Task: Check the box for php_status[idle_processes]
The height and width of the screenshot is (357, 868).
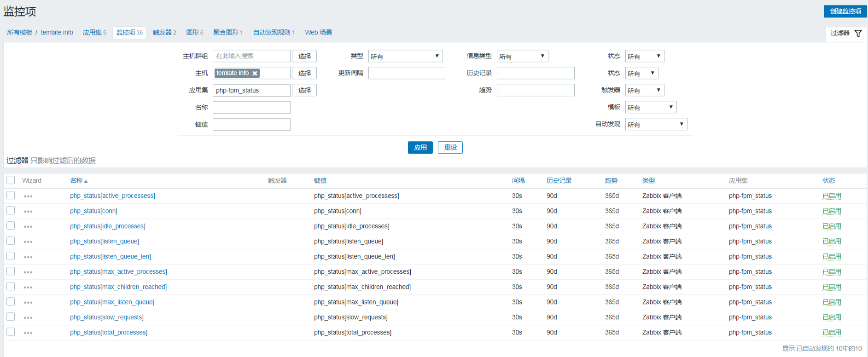Action: [11, 226]
